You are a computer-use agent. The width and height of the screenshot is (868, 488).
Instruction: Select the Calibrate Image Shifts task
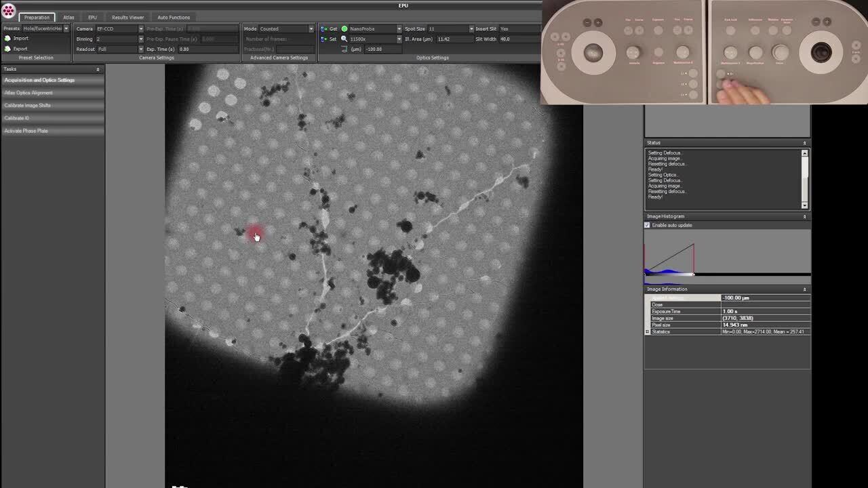(28, 106)
